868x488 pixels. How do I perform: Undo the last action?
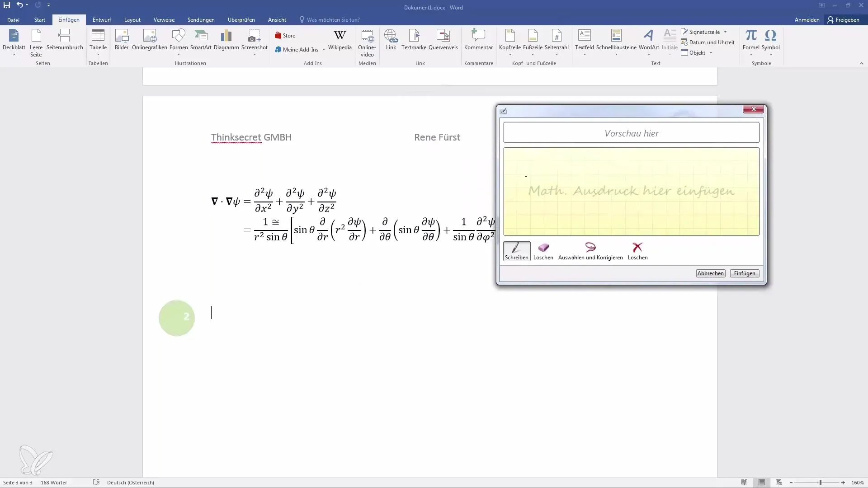[19, 5]
